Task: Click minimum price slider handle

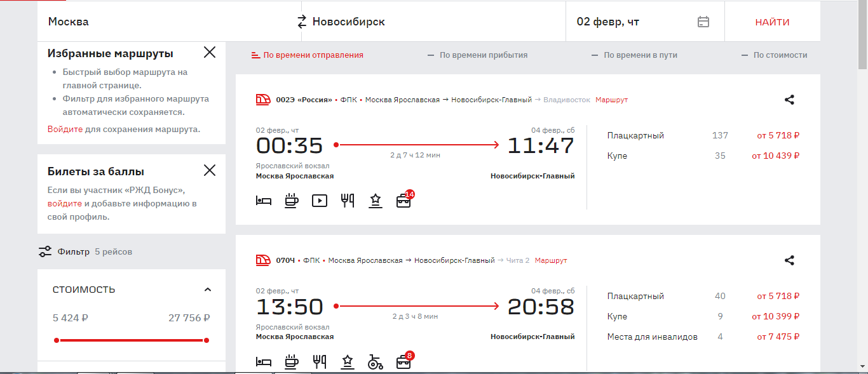Action: [57, 340]
